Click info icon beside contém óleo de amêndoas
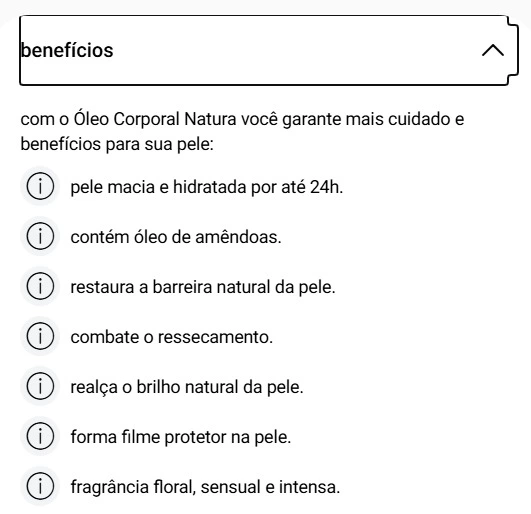531x514 pixels. coord(40,236)
